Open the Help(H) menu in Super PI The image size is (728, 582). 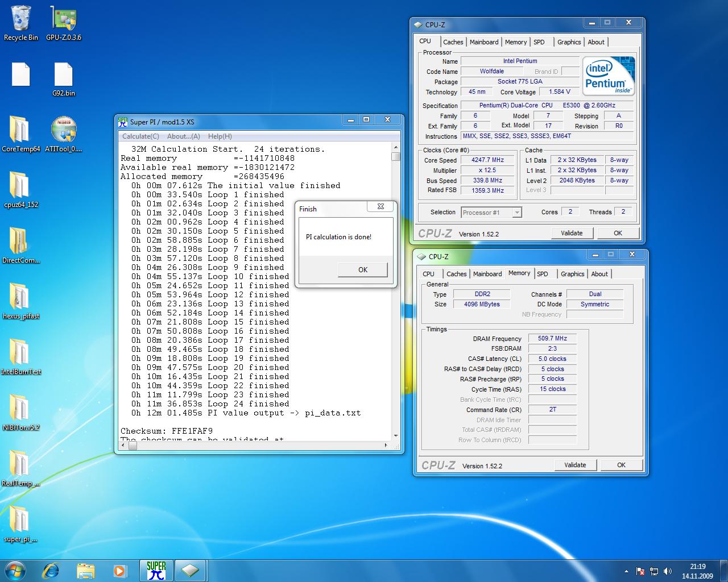220,136
